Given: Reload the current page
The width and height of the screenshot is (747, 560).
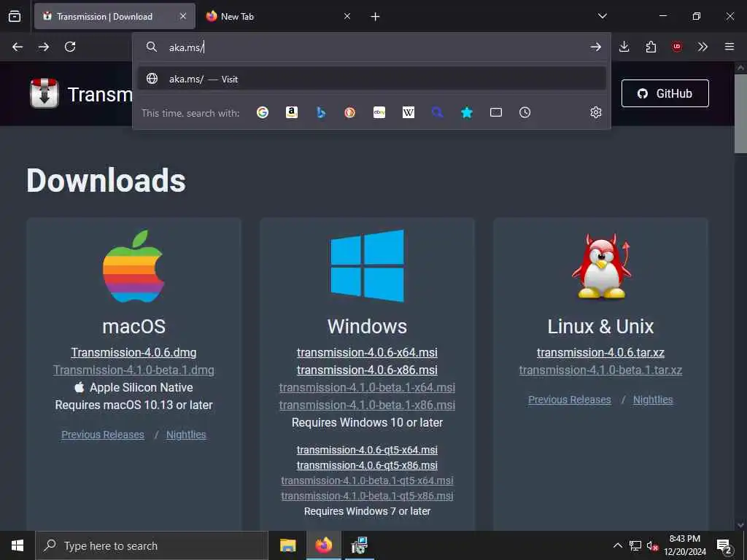Looking at the screenshot, I should point(70,47).
